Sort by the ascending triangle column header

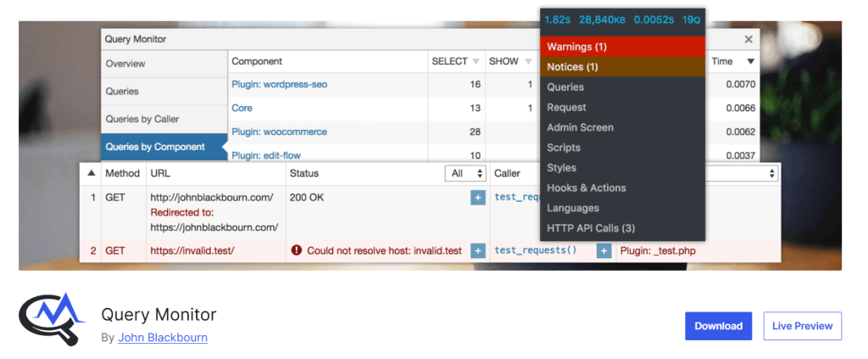pos(91,173)
